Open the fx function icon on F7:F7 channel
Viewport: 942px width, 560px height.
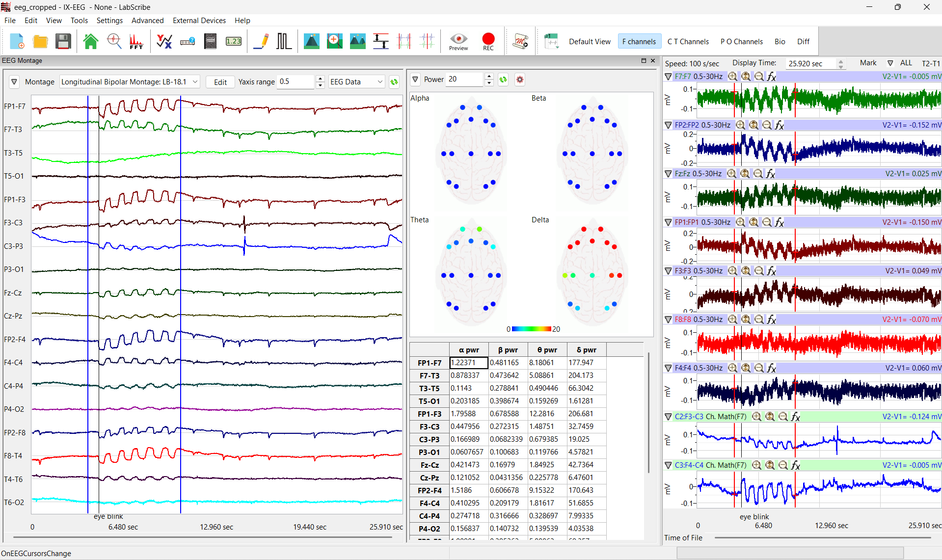(772, 76)
